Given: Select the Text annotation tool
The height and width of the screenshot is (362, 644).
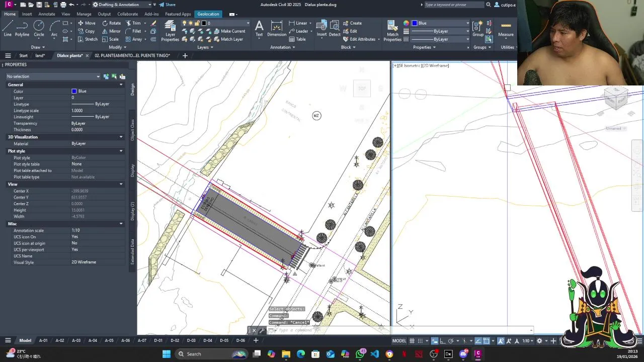Looking at the screenshot, I should tap(259, 29).
